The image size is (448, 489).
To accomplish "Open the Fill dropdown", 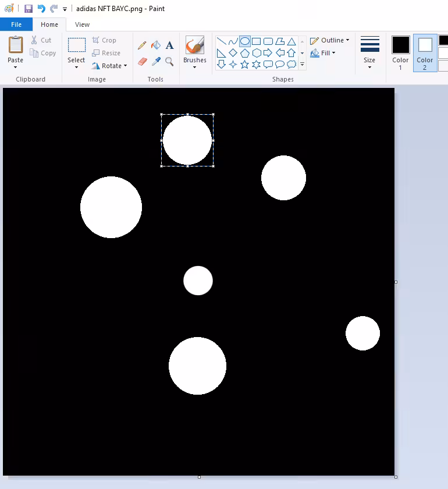I will pyautogui.click(x=323, y=53).
